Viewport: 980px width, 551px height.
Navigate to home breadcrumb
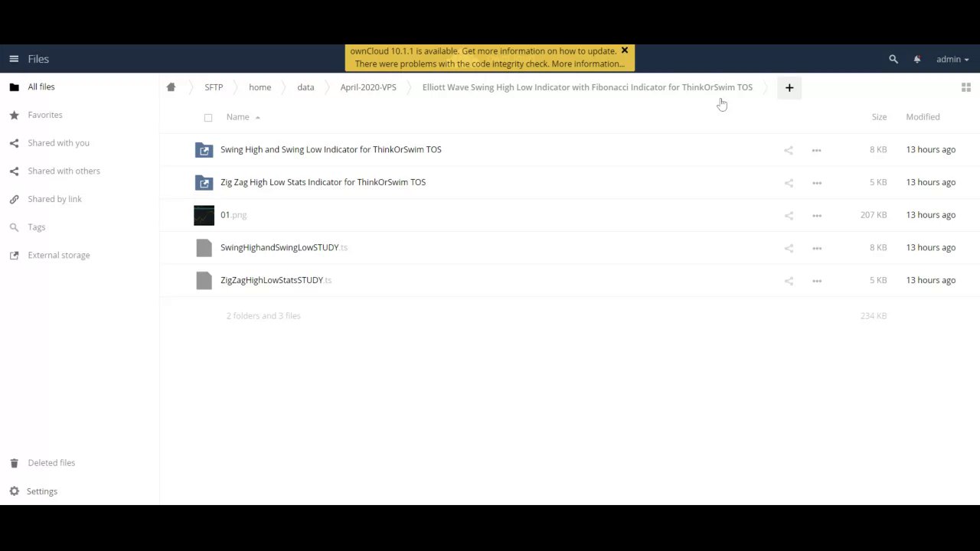point(260,87)
